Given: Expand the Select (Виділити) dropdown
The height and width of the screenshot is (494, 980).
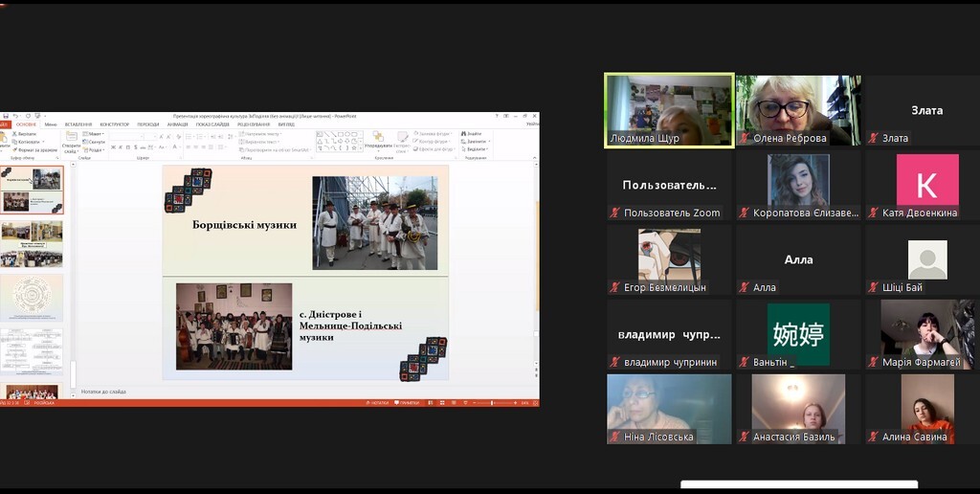Looking at the screenshot, I should pyautogui.click(x=475, y=149).
